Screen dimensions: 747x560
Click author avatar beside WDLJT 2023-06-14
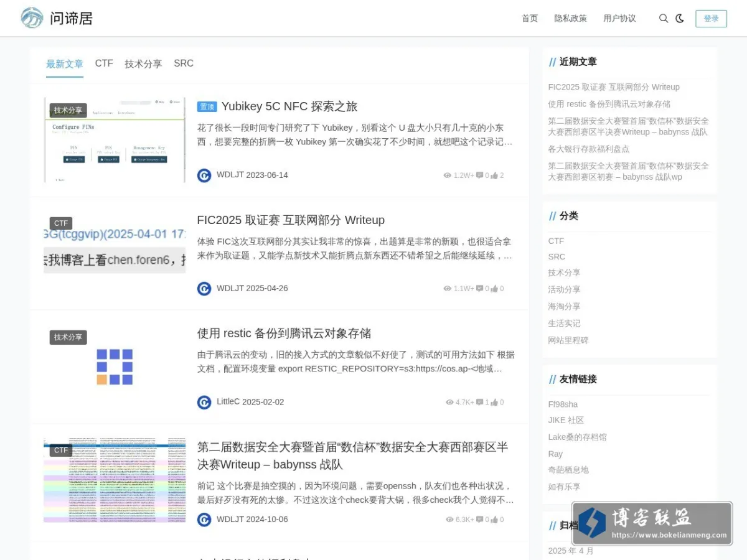click(x=204, y=175)
